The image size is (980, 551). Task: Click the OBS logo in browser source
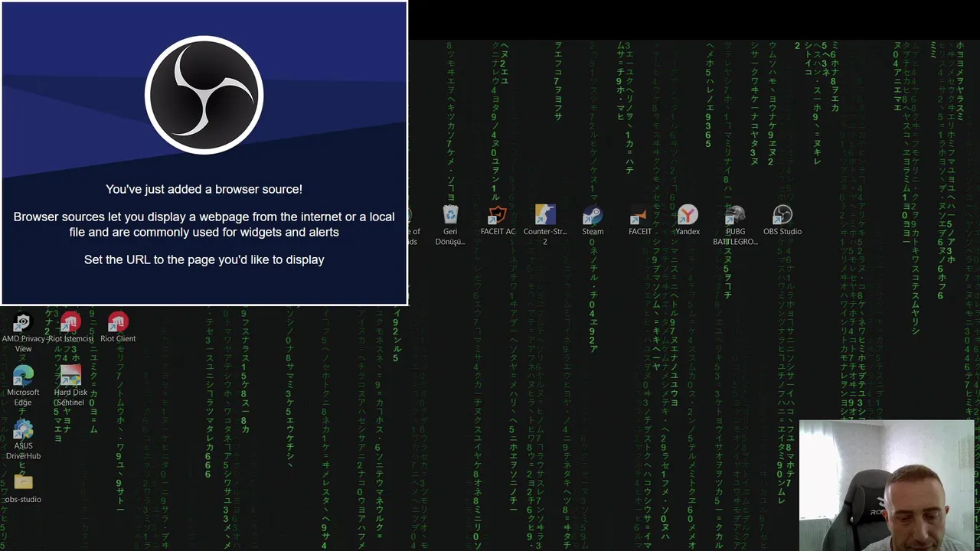(x=204, y=95)
